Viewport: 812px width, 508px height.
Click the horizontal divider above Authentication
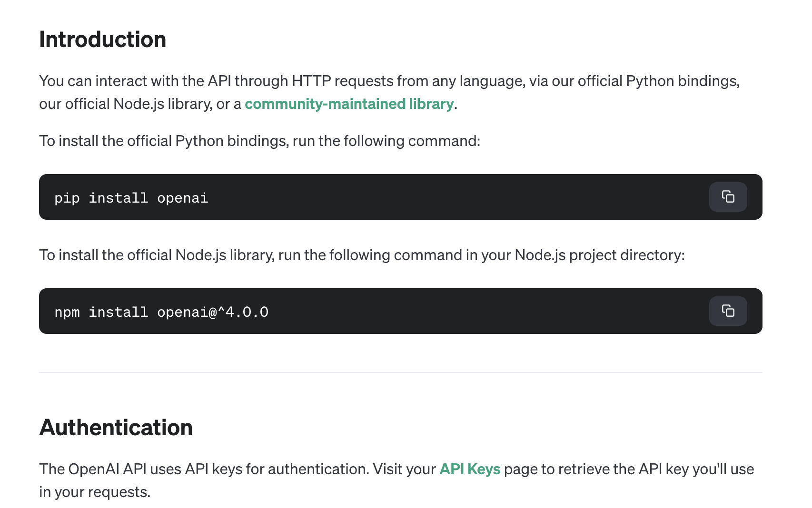pyautogui.click(x=400, y=372)
